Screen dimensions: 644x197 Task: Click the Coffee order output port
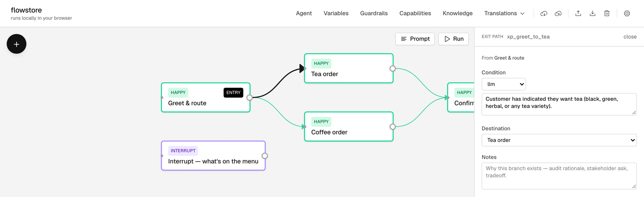(393, 127)
